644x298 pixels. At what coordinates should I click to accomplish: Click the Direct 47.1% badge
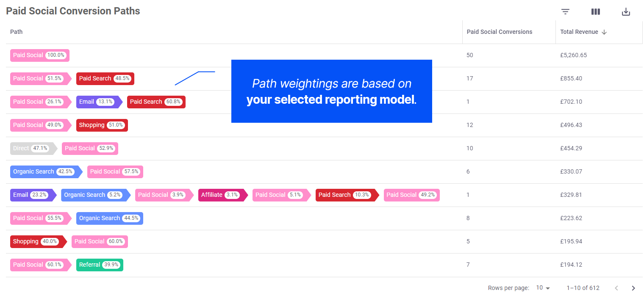[x=32, y=148]
